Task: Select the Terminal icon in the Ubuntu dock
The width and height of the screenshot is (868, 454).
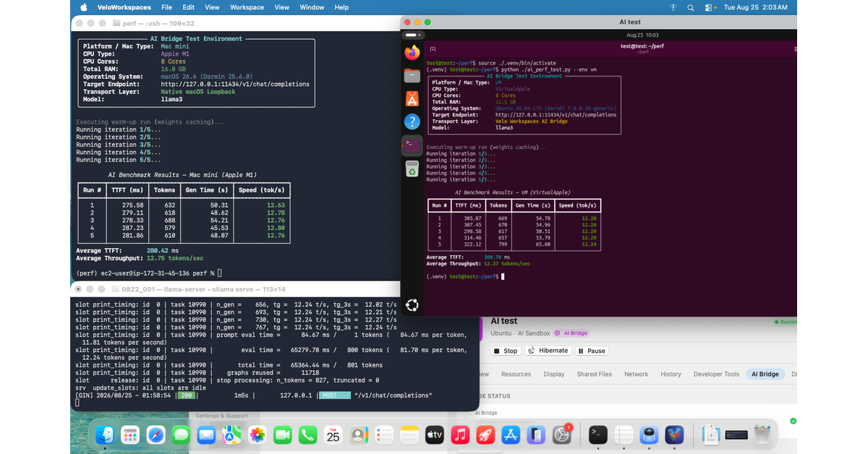Action: pyautogui.click(x=412, y=145)
